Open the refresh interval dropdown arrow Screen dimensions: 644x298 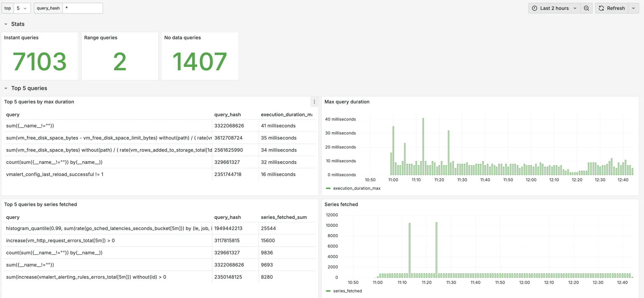tap(634, 8)
